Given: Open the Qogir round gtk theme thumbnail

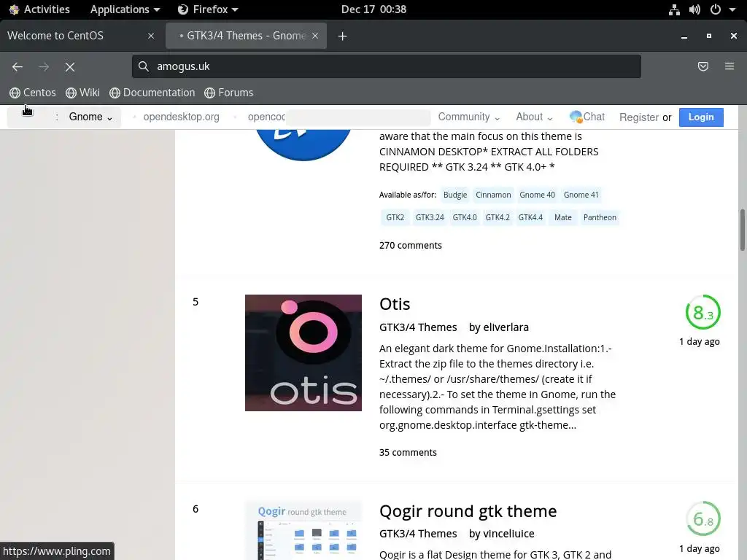Looking at the screenshot, I should tap(303, 531).
